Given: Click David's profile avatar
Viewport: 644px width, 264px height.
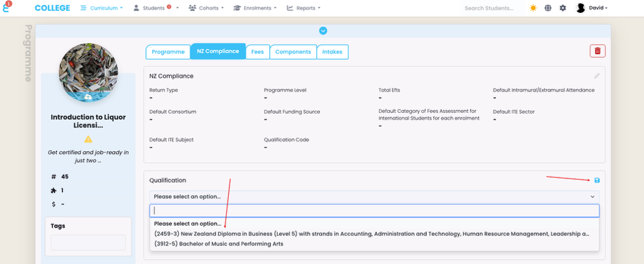Looking at the screenshot, I should click(x=580, y=8).
